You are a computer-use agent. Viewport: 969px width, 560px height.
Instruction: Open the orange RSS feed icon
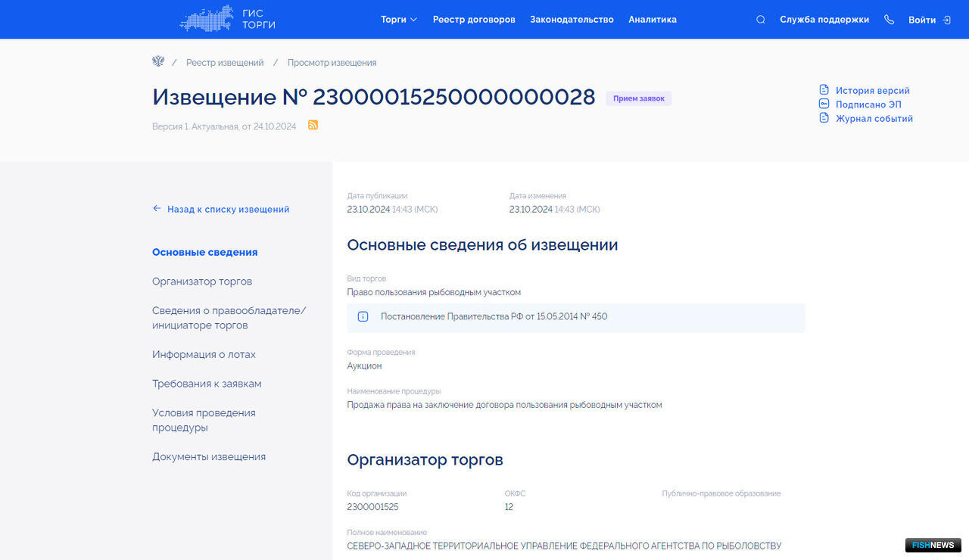(x=313, y=125)
